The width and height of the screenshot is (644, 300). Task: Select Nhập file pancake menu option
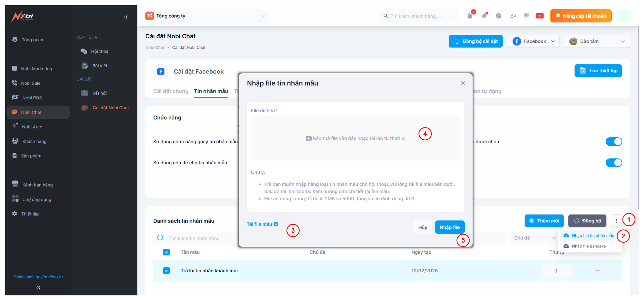[589, 246]
